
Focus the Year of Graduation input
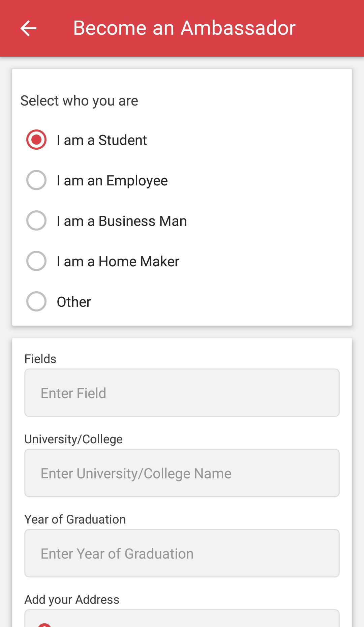(x=182, y=553)
